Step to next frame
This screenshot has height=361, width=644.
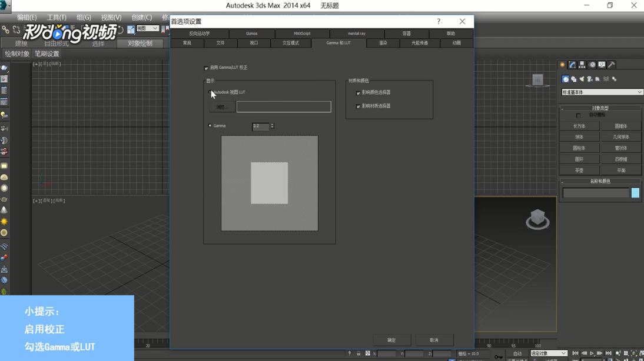click(x=600, y=353)
